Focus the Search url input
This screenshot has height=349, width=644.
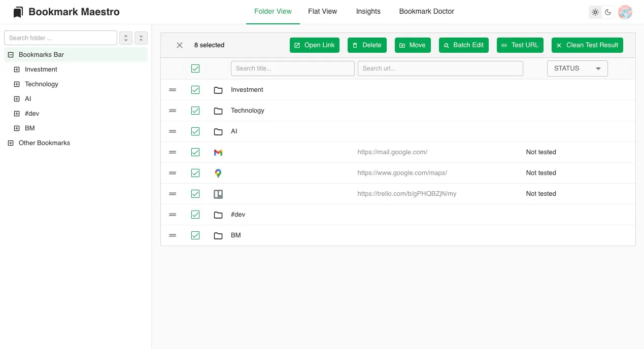pos(440,68)
